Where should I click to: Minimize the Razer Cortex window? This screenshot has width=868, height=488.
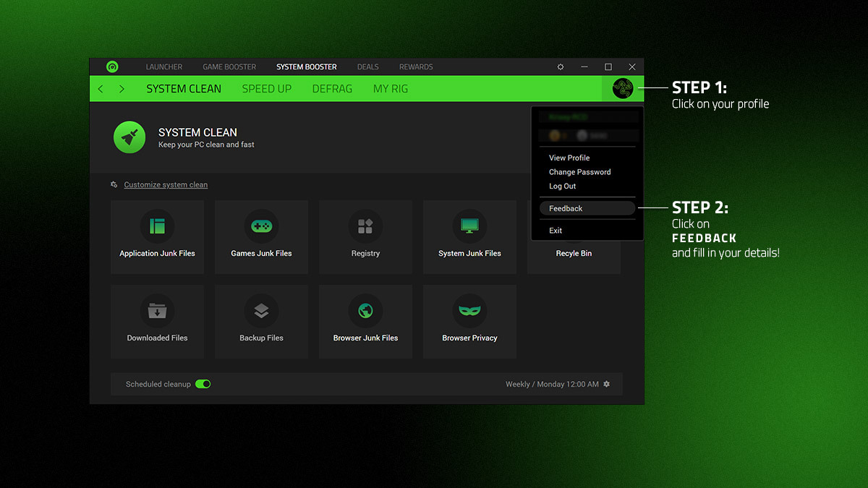pyautogui.click(x=584, y=67)
